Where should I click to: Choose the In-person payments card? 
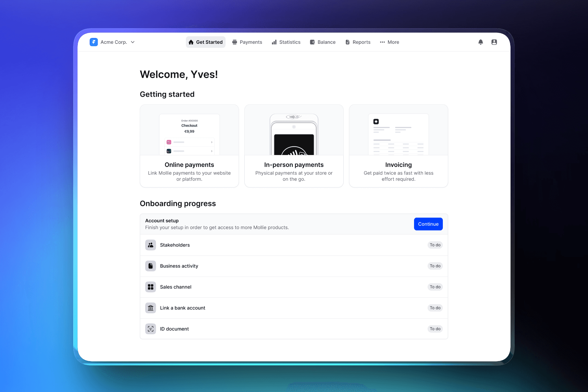click(294, 146)
